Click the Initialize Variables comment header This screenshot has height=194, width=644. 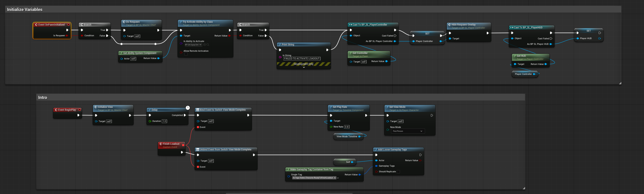[313, 10]
